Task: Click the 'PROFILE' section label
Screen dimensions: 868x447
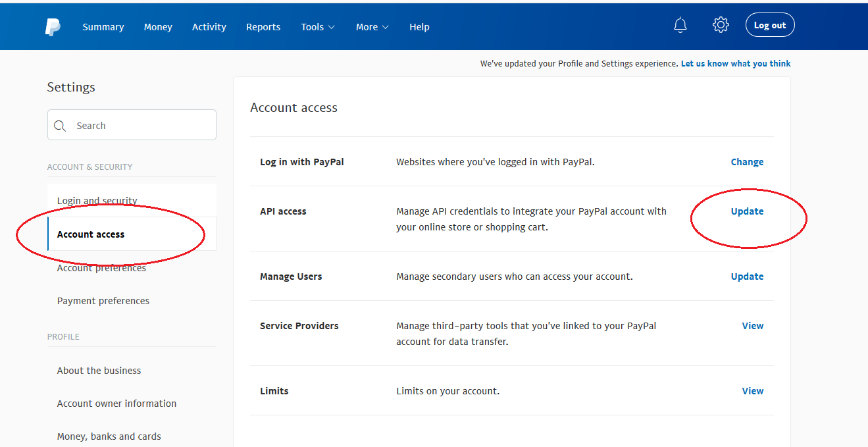Action: 63,337
